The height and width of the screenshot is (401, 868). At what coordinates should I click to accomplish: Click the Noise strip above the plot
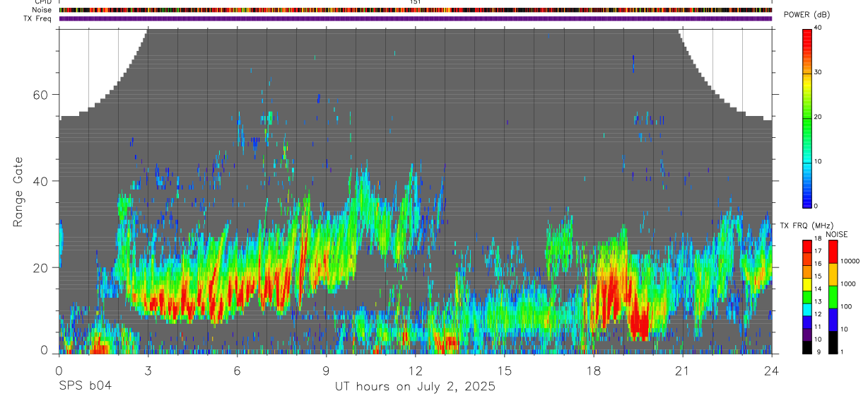click(x=416, y=10)
